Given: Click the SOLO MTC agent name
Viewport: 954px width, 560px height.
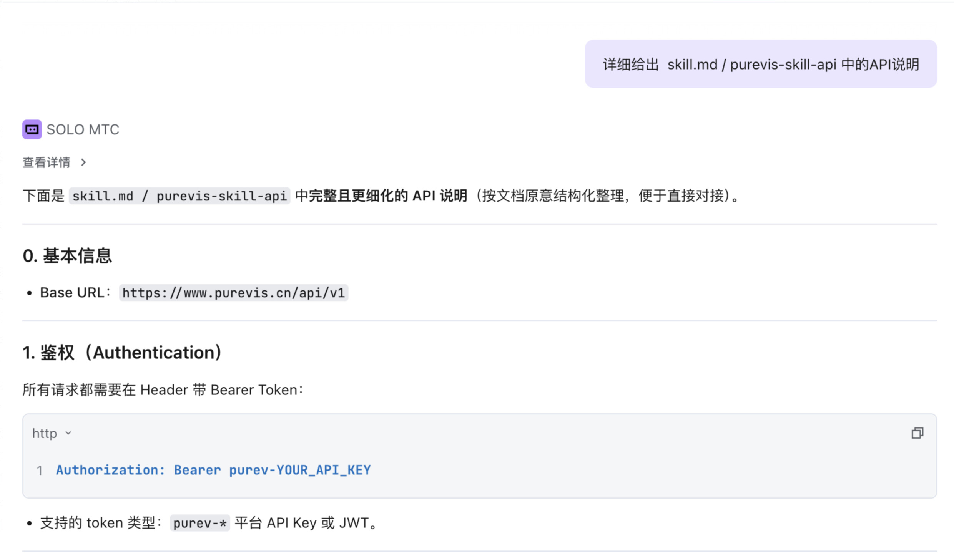Looking at the screenshot, I should pyautogui.click(x=83, y=130).
